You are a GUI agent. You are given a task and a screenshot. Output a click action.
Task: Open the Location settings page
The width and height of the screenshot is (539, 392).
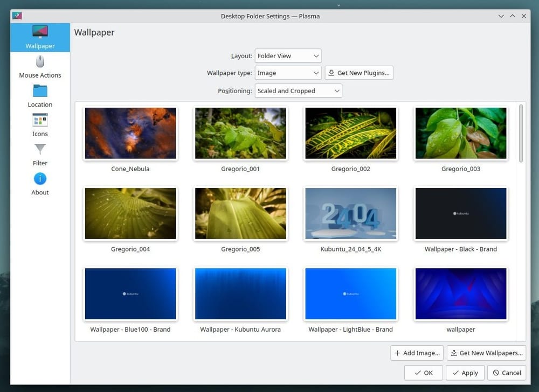39,96
